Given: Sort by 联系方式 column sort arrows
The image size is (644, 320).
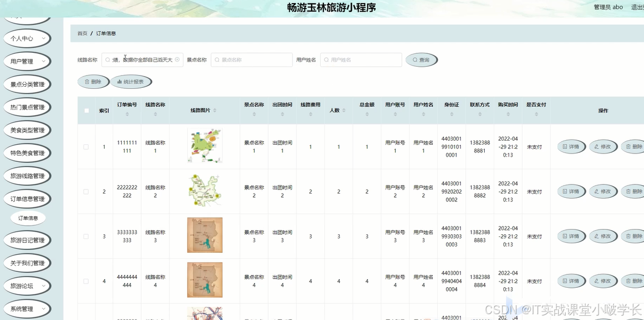Looking at the screenshot, I should (x=479, y=114).
